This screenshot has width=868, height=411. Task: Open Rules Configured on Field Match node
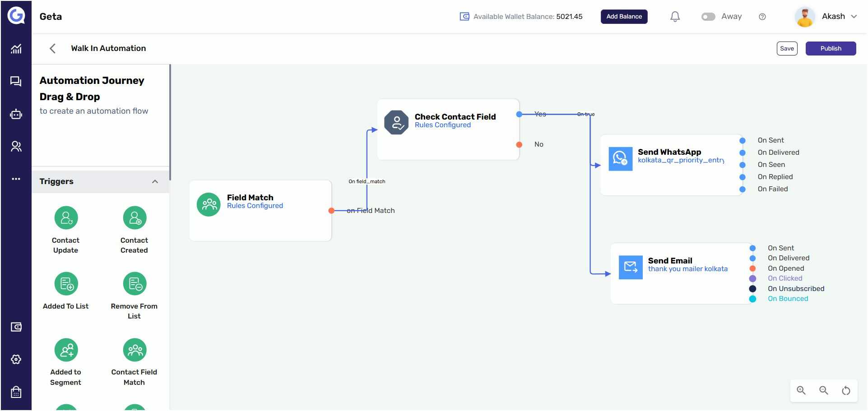pos(255,206)
